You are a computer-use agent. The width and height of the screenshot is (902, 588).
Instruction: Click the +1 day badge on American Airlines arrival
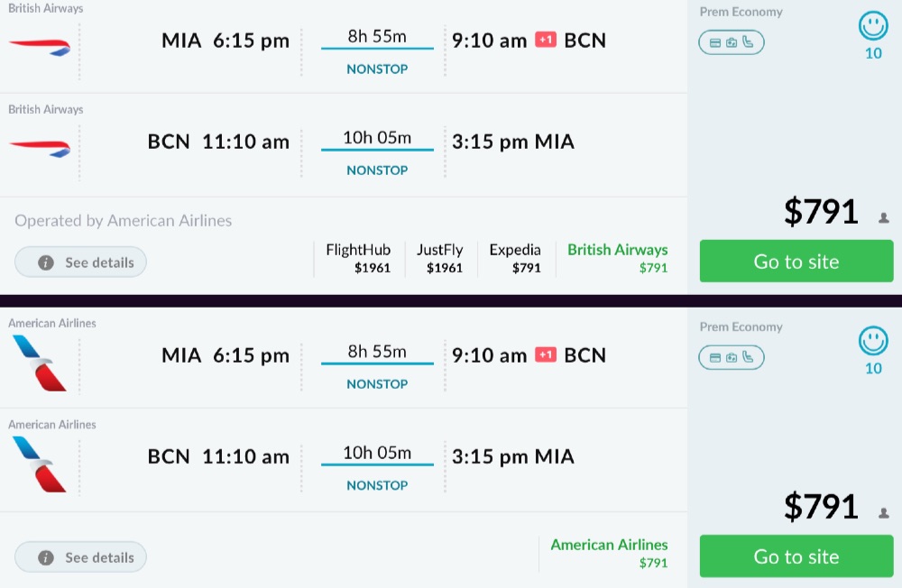click(546, 354)
